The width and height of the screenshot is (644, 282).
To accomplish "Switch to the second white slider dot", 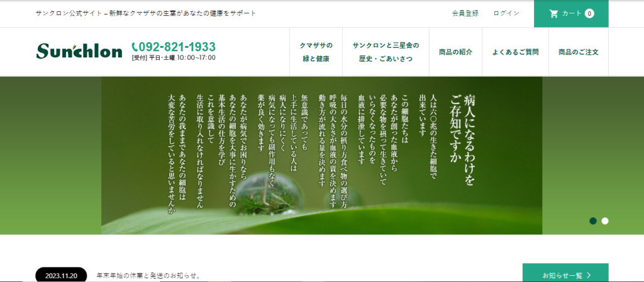I will tap(605, 221).
